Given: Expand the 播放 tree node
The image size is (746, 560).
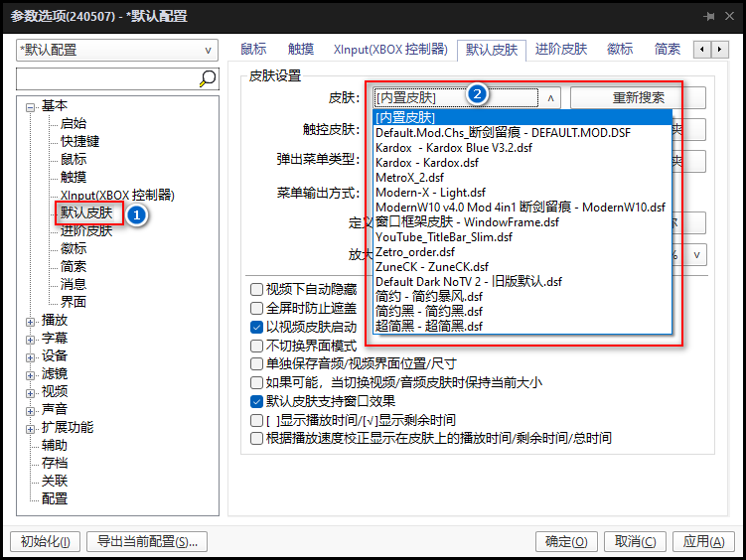Looking at the screenshot, I should coord(31,321).
